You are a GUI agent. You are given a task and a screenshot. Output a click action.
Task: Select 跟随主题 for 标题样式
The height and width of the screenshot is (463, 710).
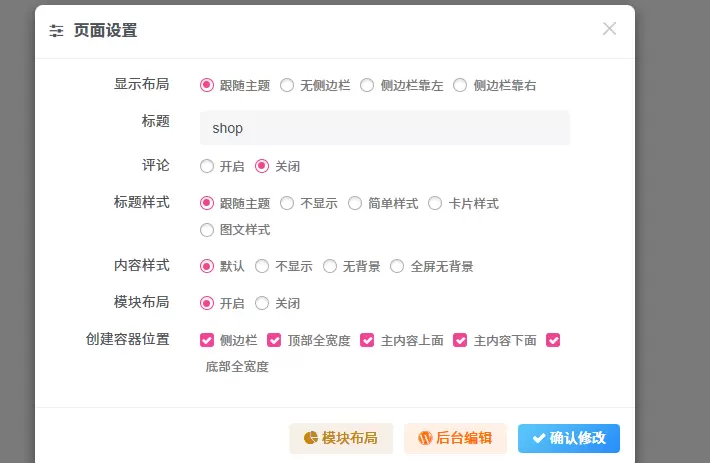tap(207, 203)
